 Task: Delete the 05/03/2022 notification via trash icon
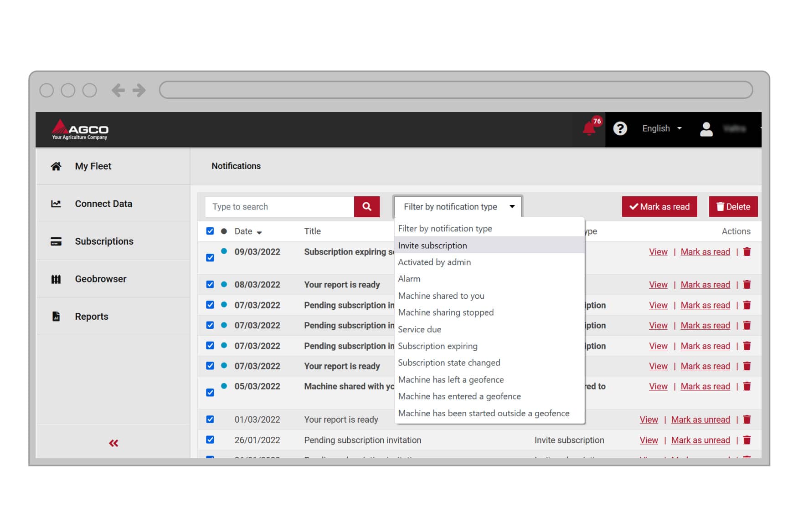point(747,386)
